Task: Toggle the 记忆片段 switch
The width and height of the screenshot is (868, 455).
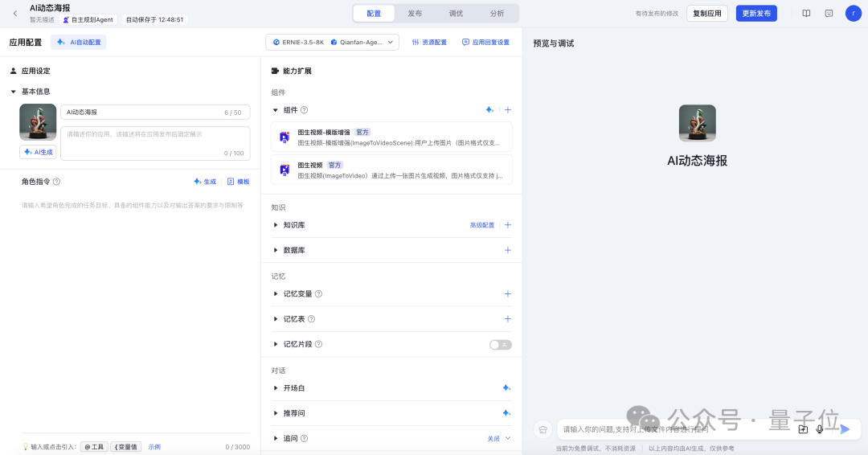Action: tap(501, 344)
